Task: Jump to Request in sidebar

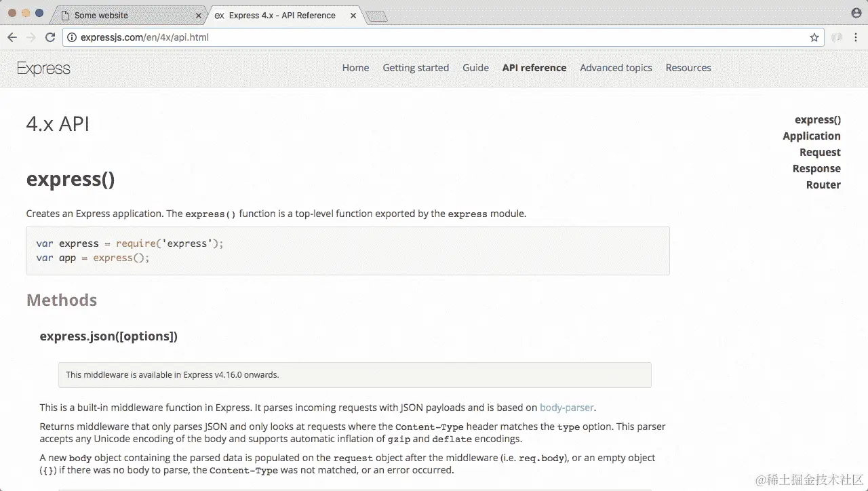Action: [820, 153]
